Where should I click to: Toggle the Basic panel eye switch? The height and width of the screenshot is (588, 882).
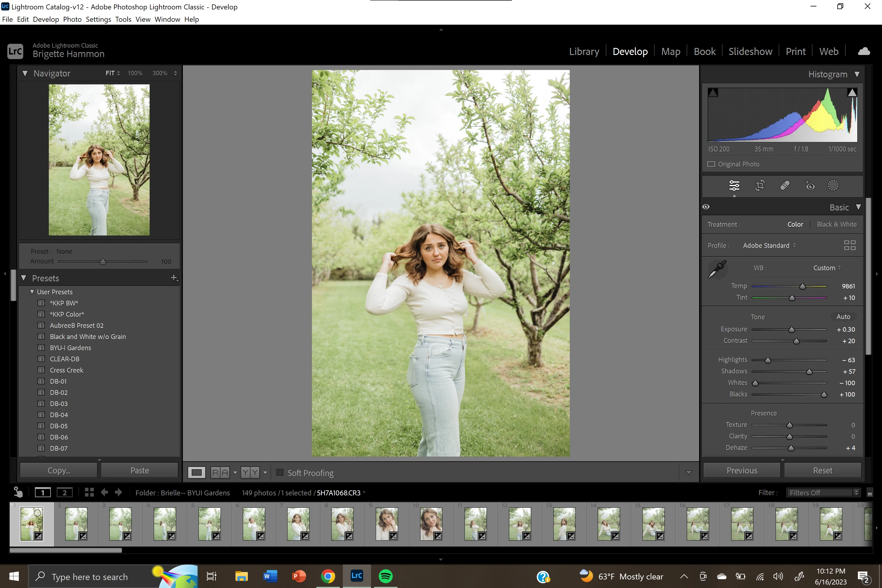(x=706, y=207)
